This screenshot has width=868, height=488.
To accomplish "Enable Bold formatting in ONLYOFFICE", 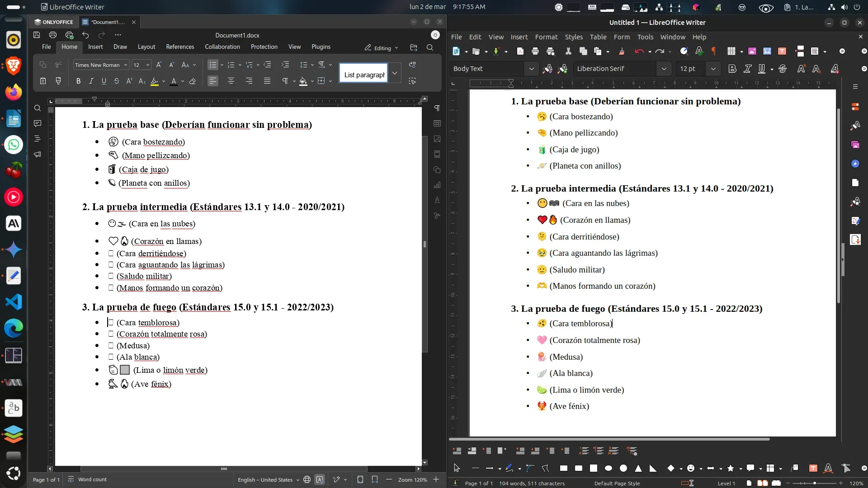I will pyautogui.click(x=78, y=81).
